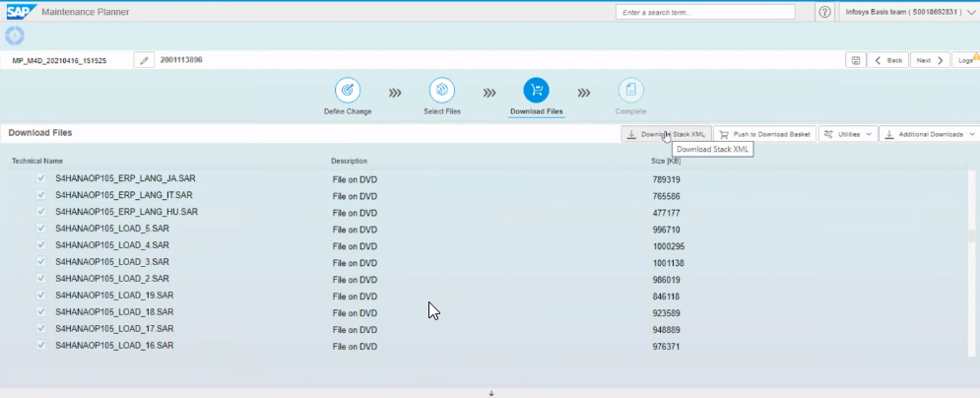Click the Complete step document icon

click(x=630, y=91)
